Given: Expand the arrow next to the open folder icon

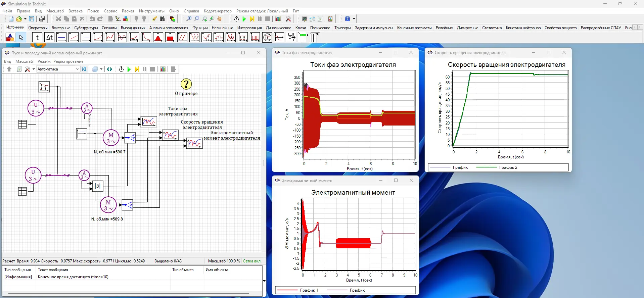Looking at the screenshot, I should (x=25, y=19).
